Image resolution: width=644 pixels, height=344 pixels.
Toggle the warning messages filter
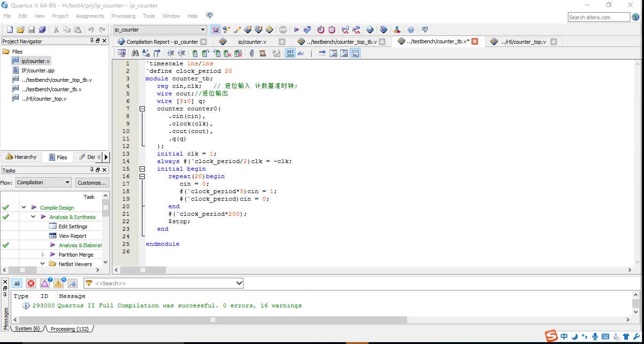coord(59,283)
